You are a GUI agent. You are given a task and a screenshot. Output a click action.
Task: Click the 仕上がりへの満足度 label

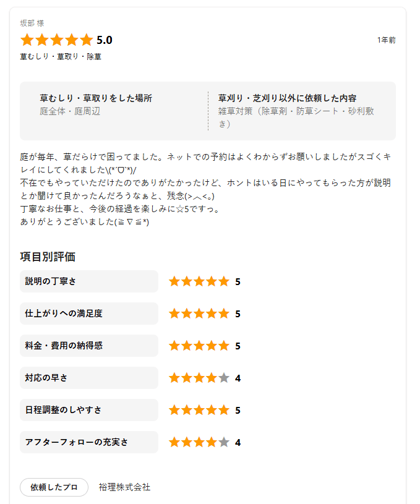[64, 314]
